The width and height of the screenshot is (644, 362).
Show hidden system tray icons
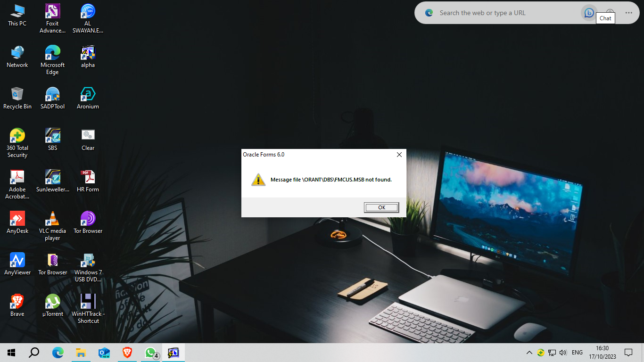point(529,353)
